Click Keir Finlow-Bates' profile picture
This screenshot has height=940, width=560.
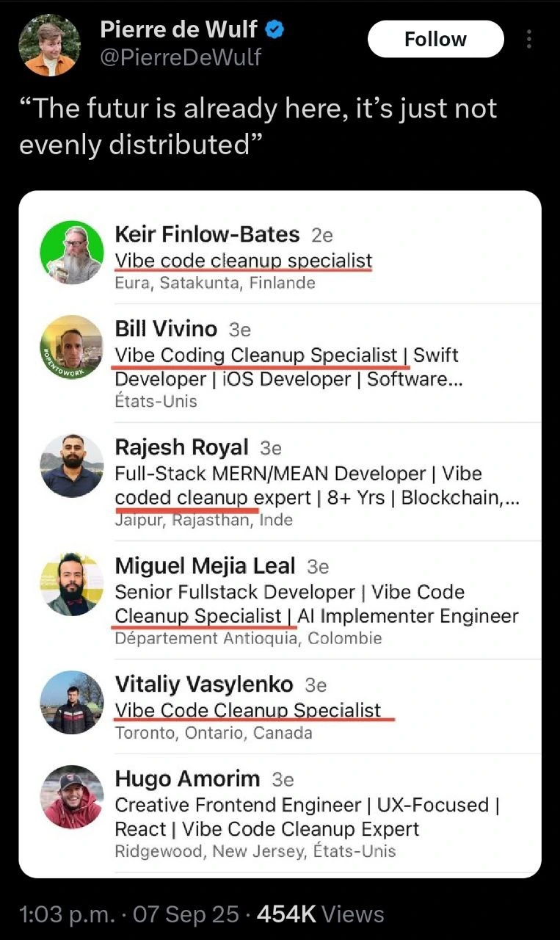(71, 252)
